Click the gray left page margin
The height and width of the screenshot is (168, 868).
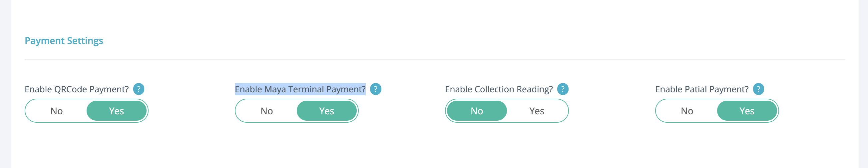pos(5,84)
